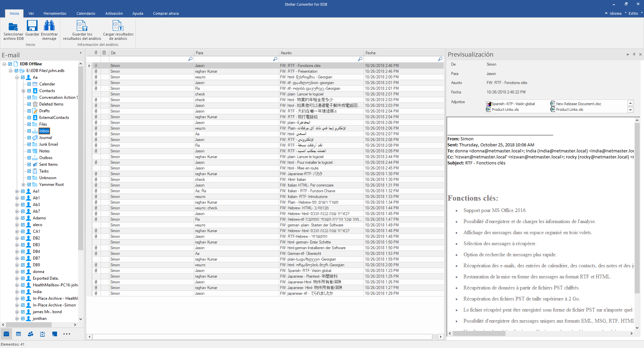Click the message list horizontal scrollbar
The height and width of the screenshot is (348, 644).
coord(262,337)
